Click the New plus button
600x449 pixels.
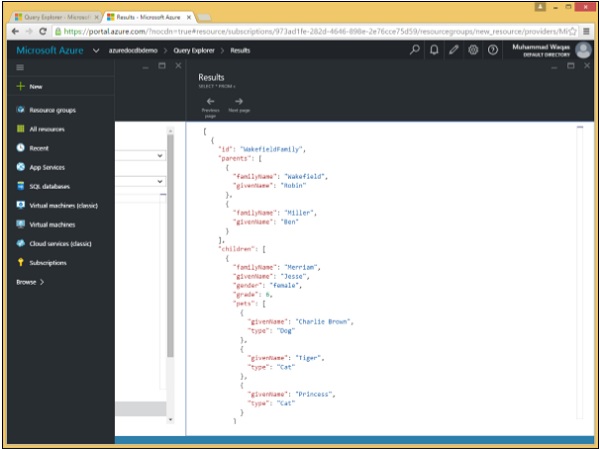pos(30,87)
